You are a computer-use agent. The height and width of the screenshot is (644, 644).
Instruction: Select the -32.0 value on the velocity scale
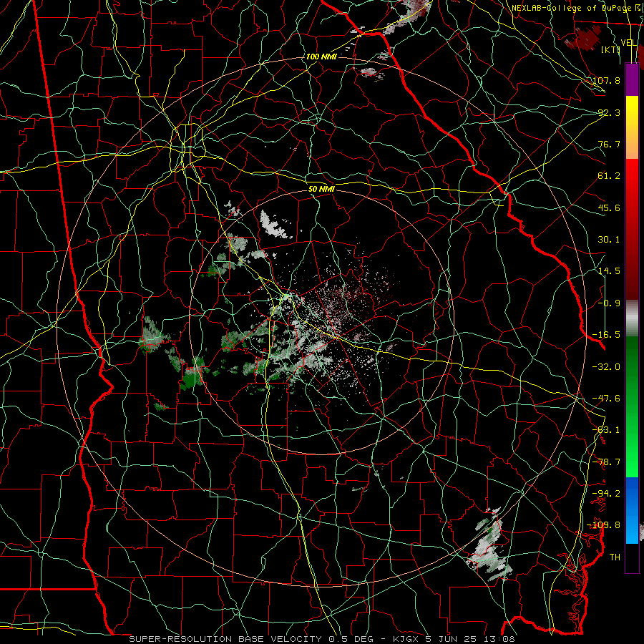(607, 367)
